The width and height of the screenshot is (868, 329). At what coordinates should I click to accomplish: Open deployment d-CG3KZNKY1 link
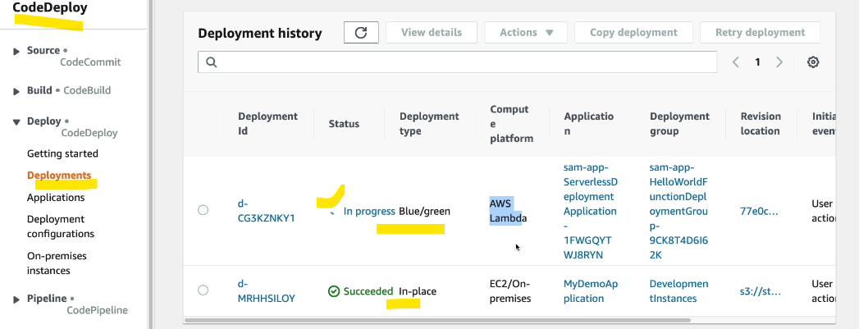pyautogui.click(x=267, y=211)
